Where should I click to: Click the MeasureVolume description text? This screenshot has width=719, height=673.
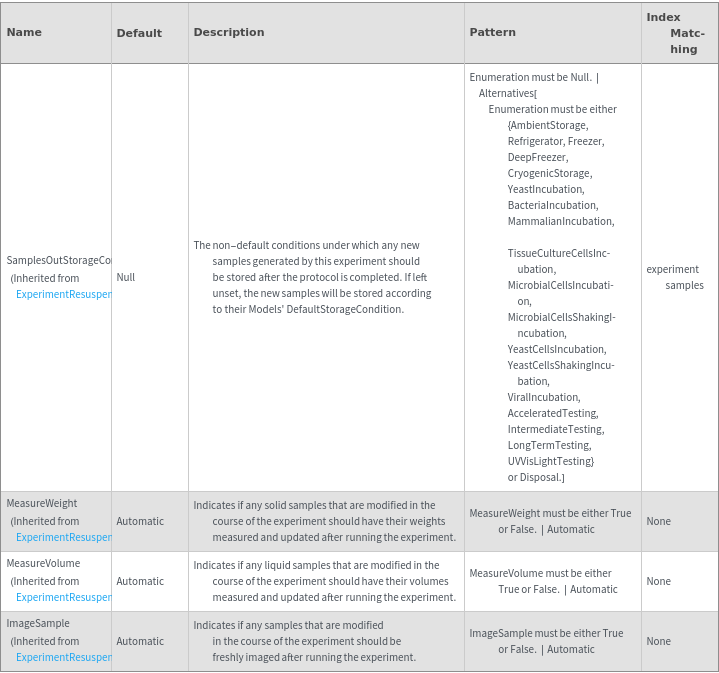[324, 581]
